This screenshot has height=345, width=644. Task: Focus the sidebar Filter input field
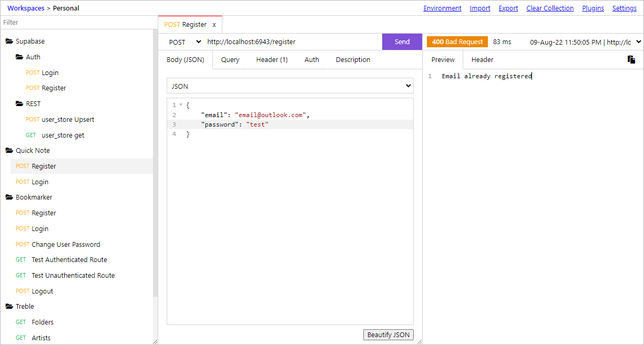77,23
